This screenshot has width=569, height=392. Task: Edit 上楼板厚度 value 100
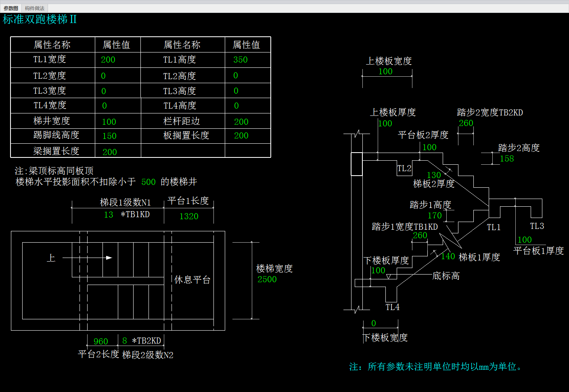(x=385, y=124)
